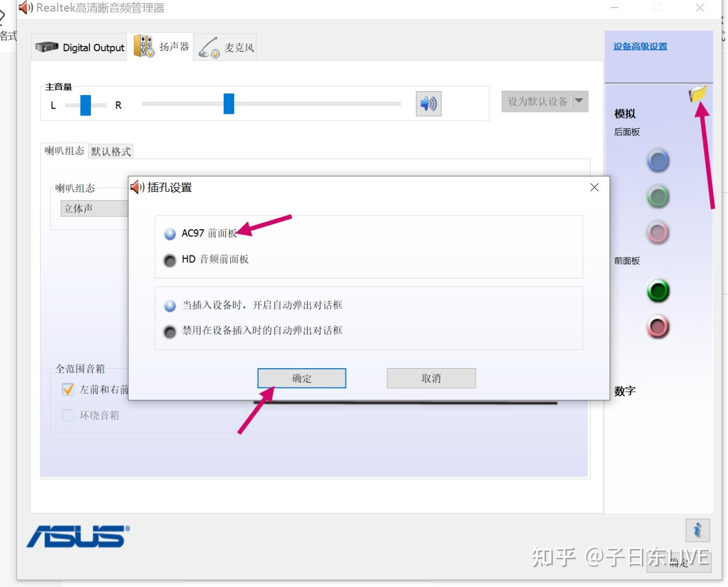Toggle the 左前和右前 full-range speaker checkbox
The height and width of the screenshot is (587, 728).
coord(68,390)
